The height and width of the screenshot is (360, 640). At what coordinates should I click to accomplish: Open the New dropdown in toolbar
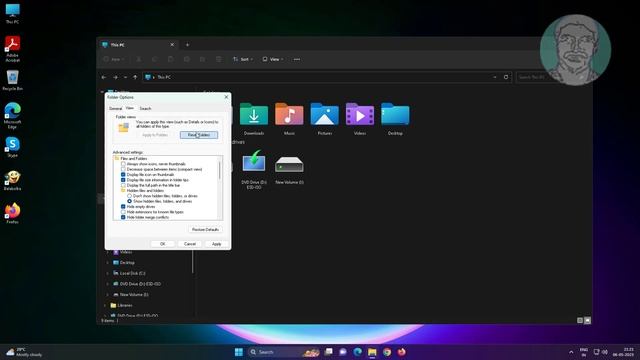point(113,59)
